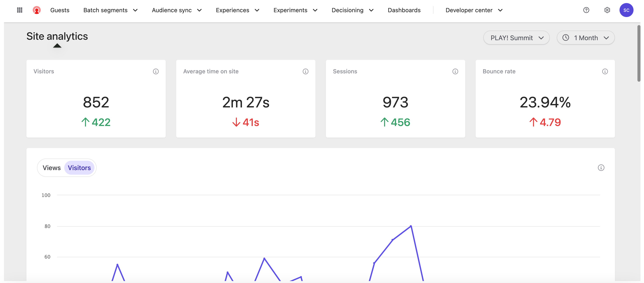The height and width of the screenshot is (283, 644).
Task: Click the Visitors card info icon
Action: pyautogui.click(x=155, y=71)
